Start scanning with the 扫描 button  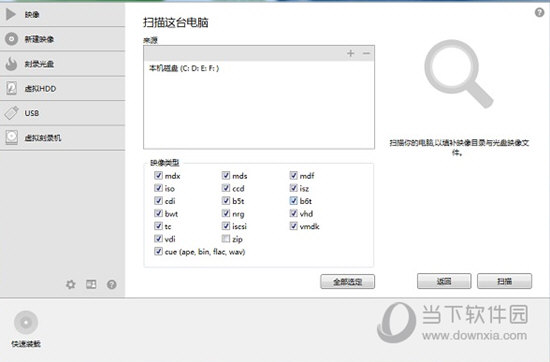pos(504,281)
